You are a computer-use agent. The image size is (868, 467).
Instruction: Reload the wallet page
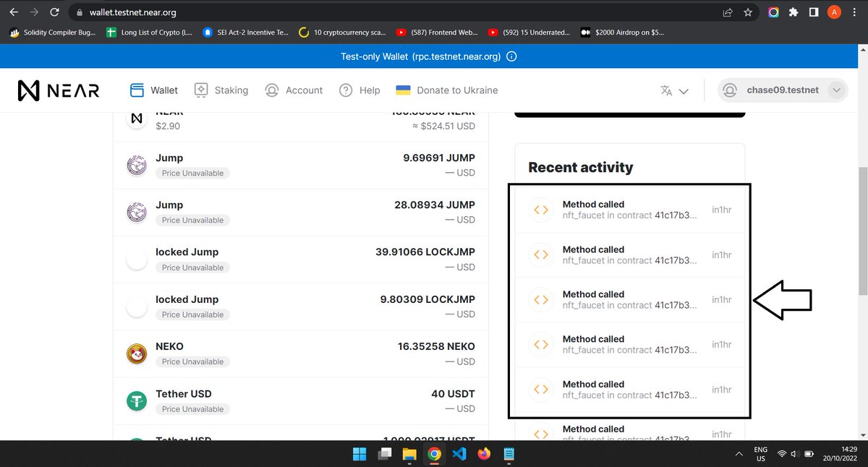54,12
